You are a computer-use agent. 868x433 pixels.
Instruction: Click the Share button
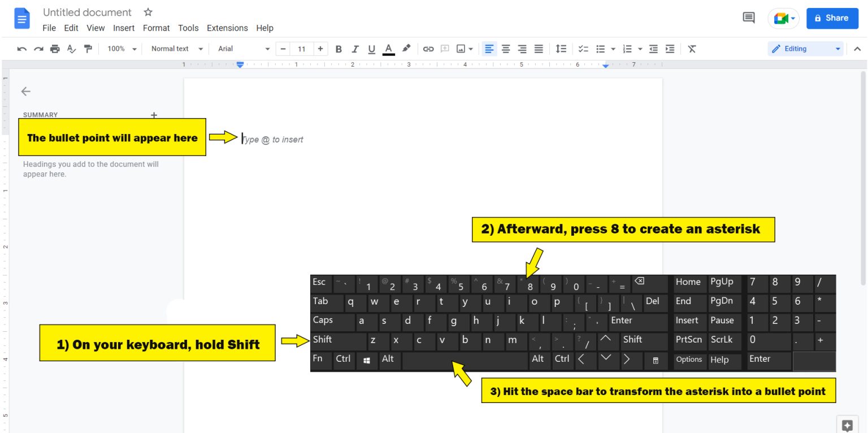pos(832,18)
